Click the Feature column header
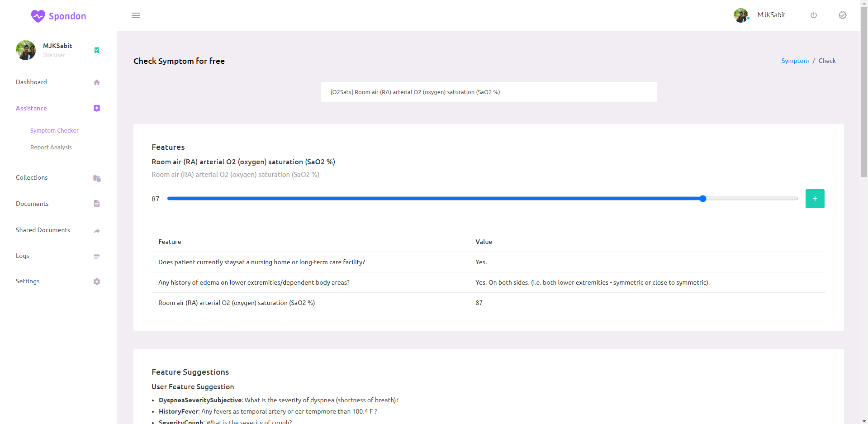Viewport: 868px width, 424px height. 170,242
